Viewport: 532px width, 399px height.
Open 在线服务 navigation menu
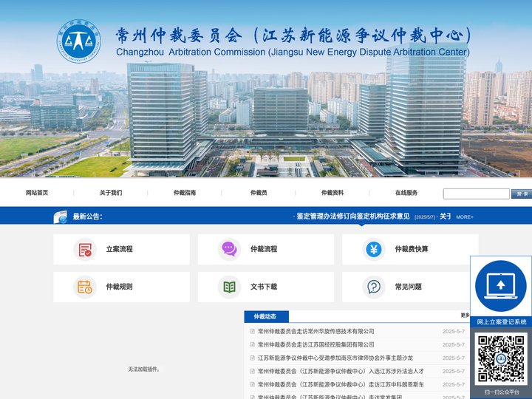tap(406, 193)
